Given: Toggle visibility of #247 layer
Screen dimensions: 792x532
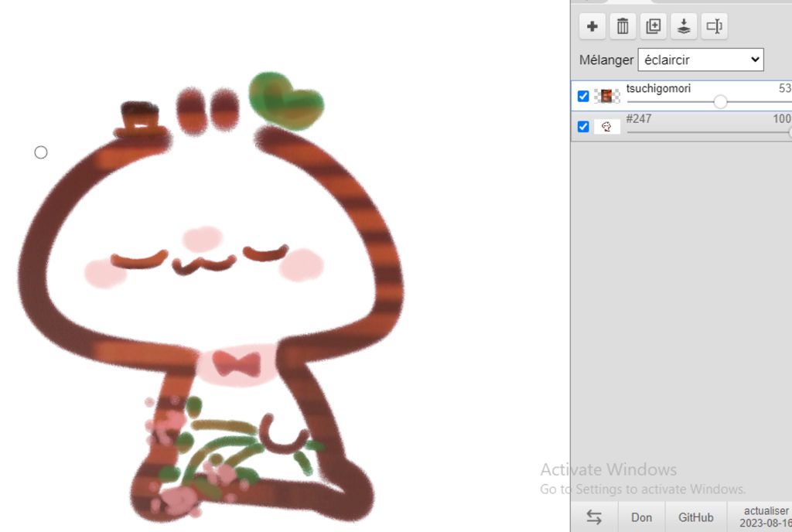Looking at the screenshot, I should 583,126.
